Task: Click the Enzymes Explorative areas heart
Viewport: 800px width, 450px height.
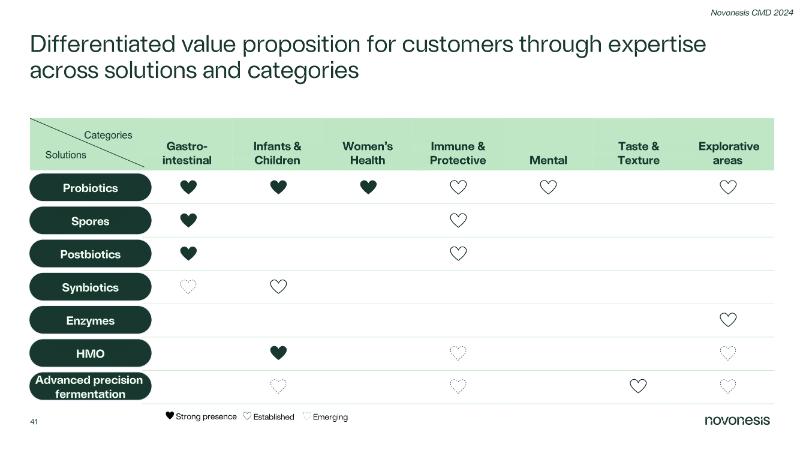Action: click(728, 320)
